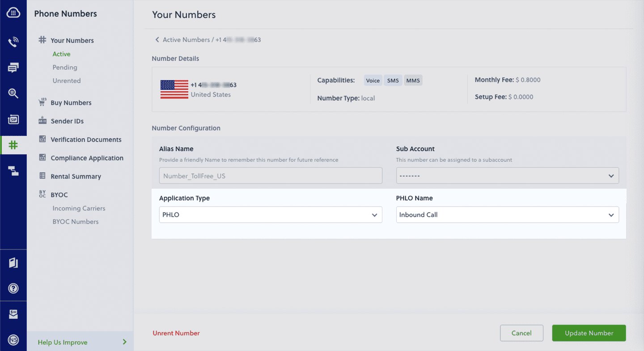Click the Buy Numbers cart icon
The width and height of the screenshot is (644, 351).
pyautogui.click(x=42, y=102)
